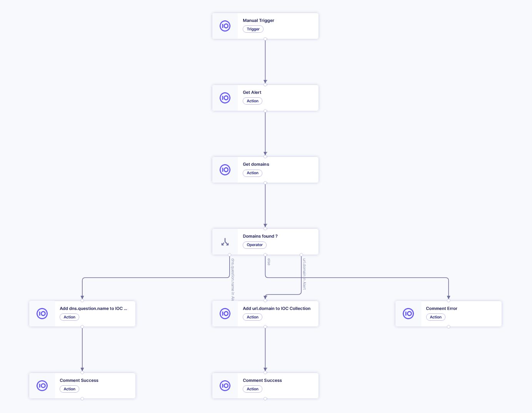Click the output port under Manual Trigger node

[265, 39]
